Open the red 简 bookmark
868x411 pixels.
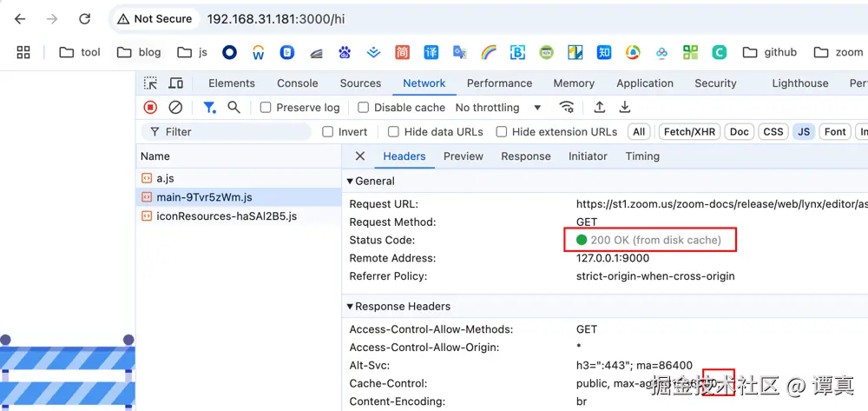pyautogui.click(x=403, y=53)
